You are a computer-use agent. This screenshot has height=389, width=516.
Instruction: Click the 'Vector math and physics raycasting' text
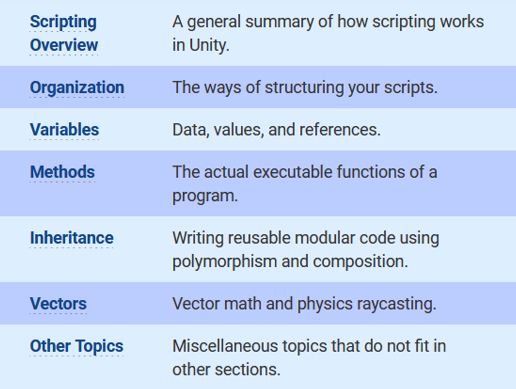(304, 304)
